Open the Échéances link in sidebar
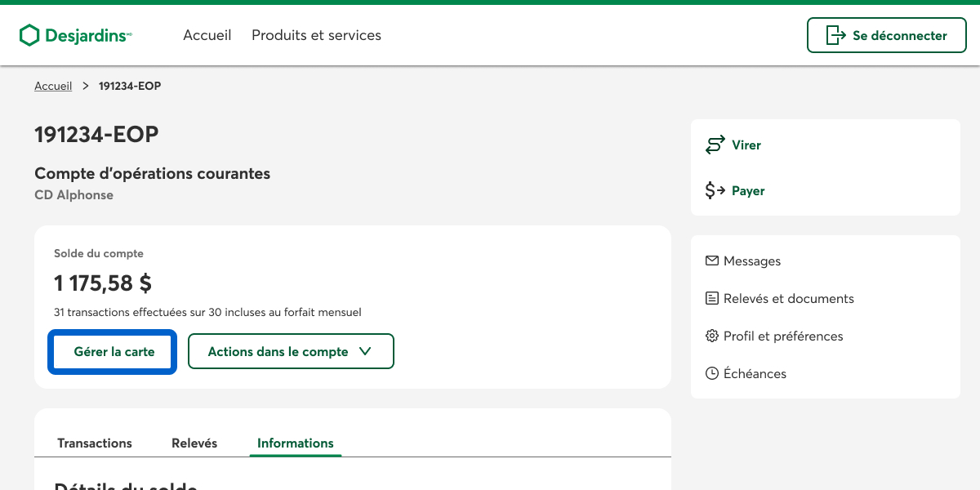 pos(755,374)
